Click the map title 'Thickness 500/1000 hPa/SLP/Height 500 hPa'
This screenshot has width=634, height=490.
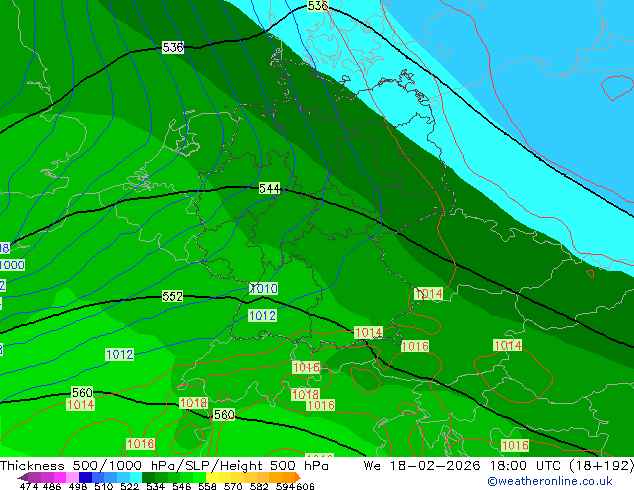[164, 466]
